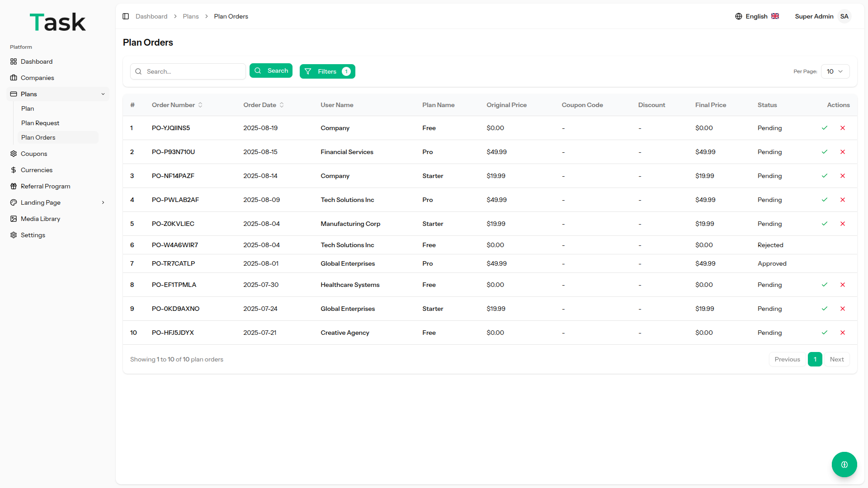Open the floating green help button
The width and height of the screenshot is (868, 488).
click(x=844, y=465)
